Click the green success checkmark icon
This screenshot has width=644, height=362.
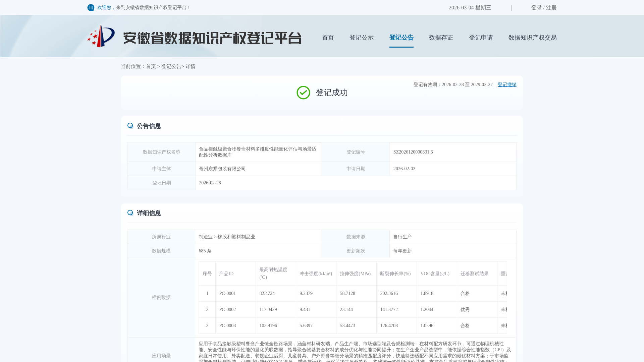pos(303,93)
